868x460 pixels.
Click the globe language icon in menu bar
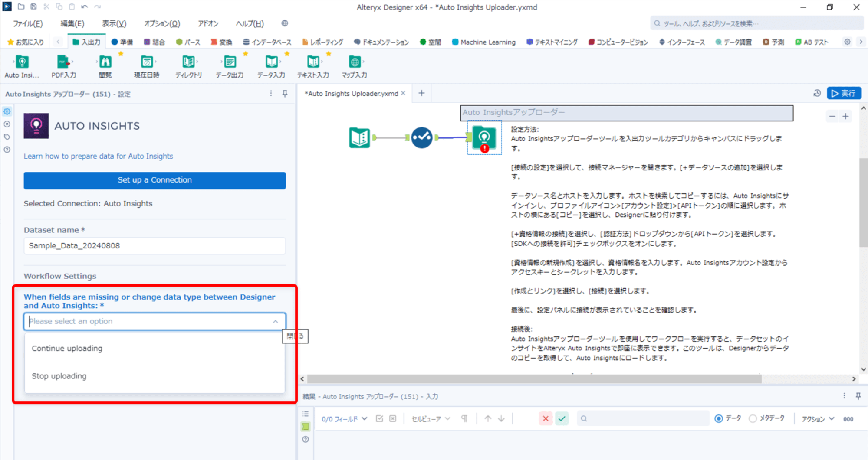pos(285,23)
